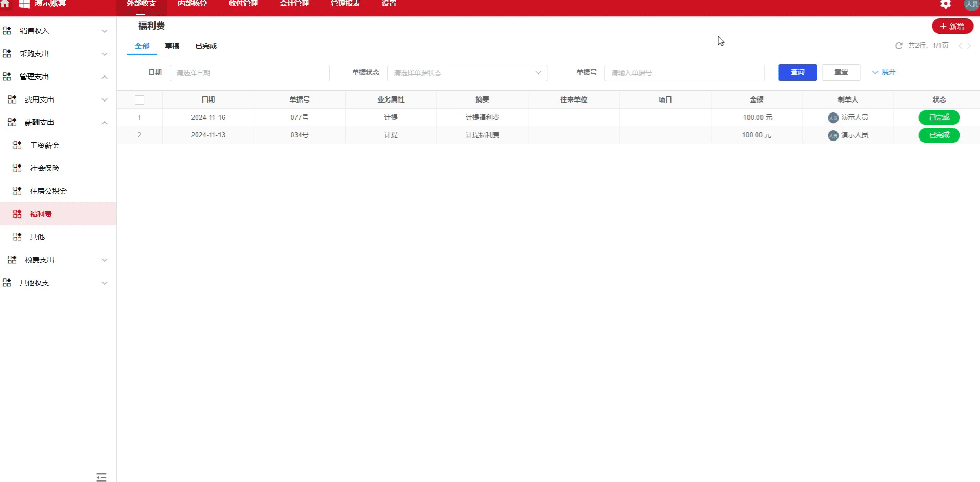Click the 查询 button
The height and width of the screenshot is (482, 980).
(x=797, y=72)
